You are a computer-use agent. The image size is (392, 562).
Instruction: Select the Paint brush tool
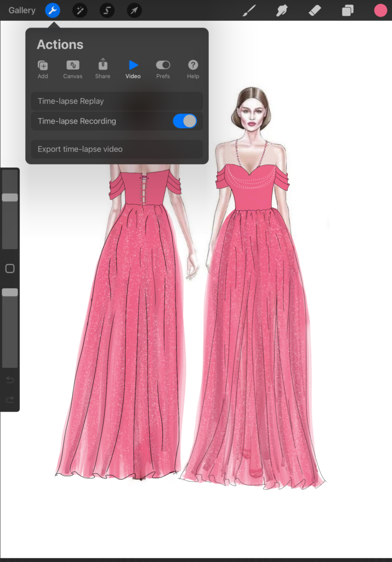pos(249,10)
